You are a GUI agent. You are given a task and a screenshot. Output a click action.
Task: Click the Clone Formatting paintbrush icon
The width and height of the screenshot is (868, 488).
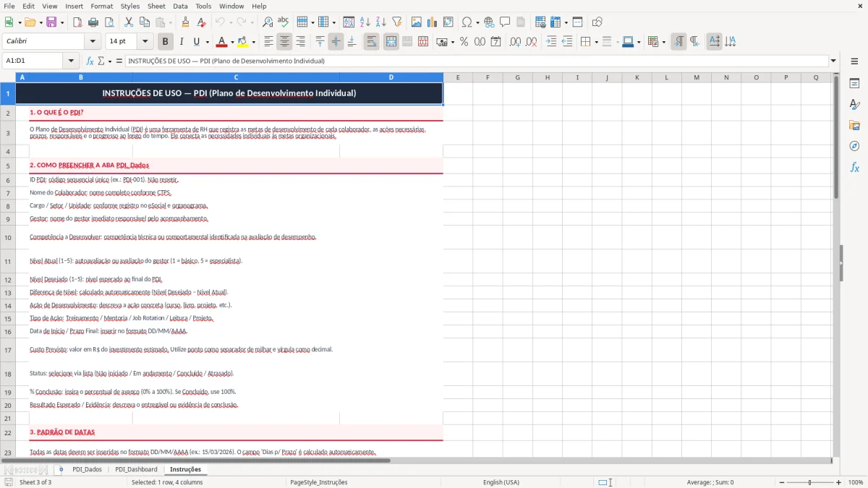pyautogui.click(x=186, y=22)
